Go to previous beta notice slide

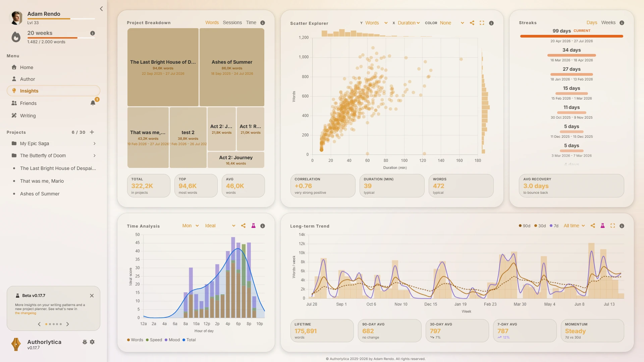pos(39,324)
